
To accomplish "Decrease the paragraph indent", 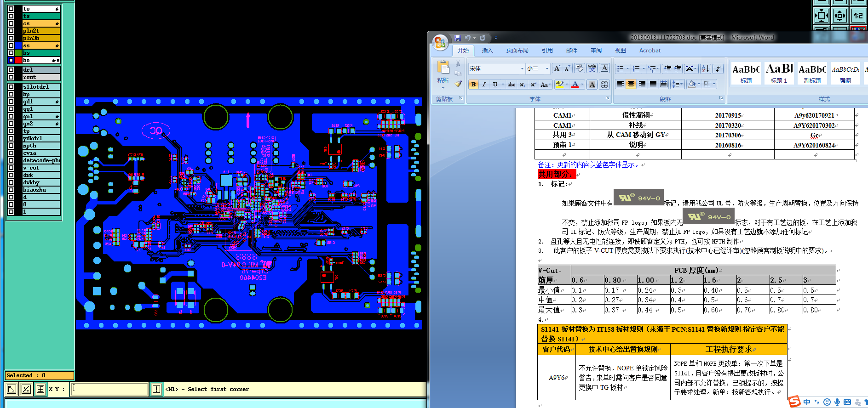I will pyautogui.click(x=667, y=68).
